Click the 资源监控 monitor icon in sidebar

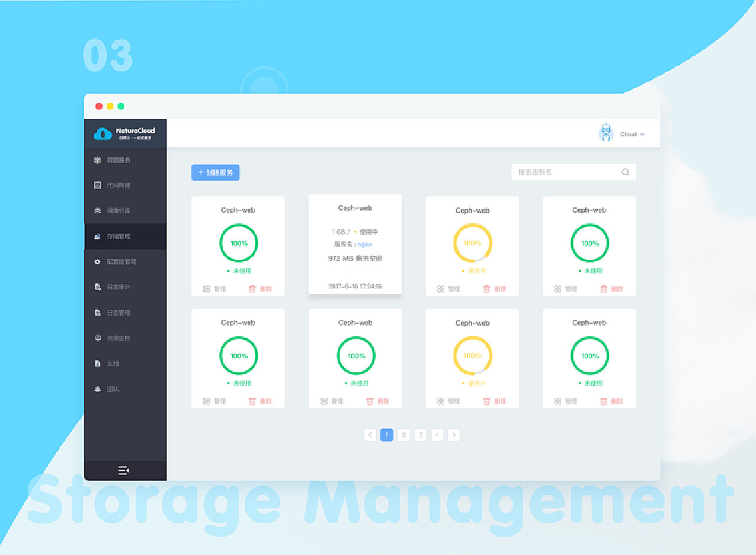(98, 338)
